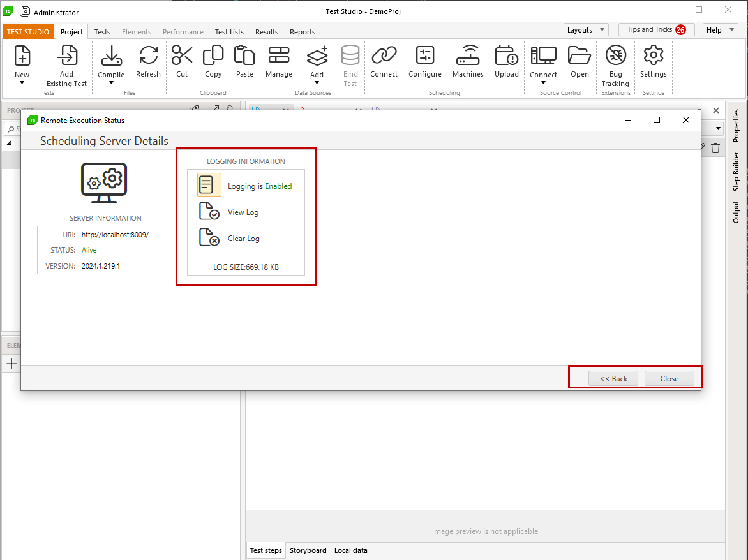Collapse the project tree expander triangle
Viewport: 748px width, 560px height.
(x=10, y=142)
